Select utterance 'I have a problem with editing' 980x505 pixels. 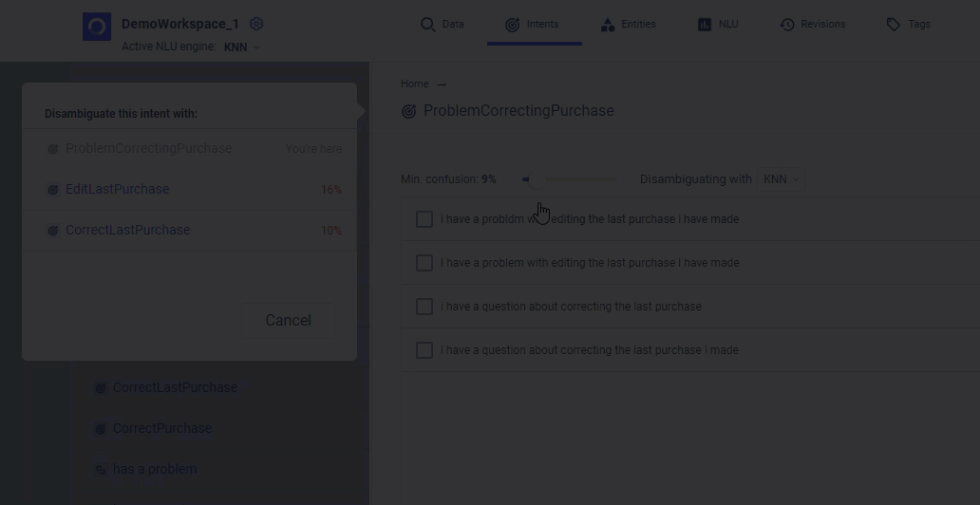[x=590, y=263]
